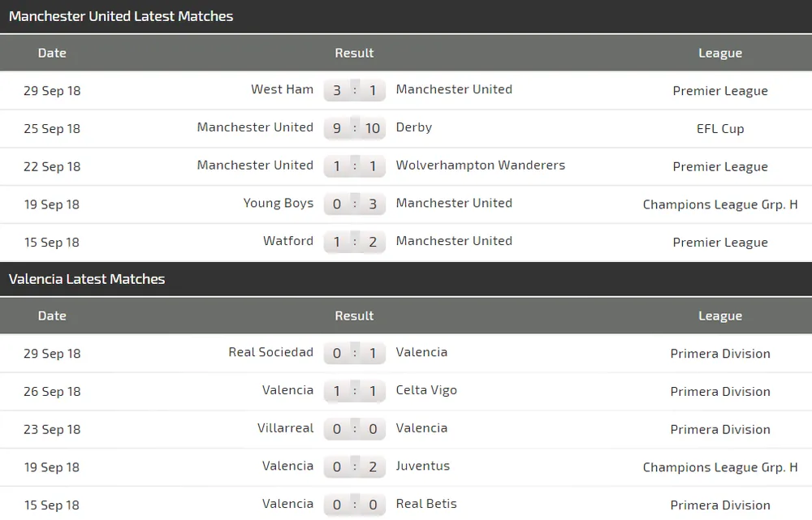Open Derby team link in EFL Cup row
This screenshot has width=812, height=520.
click(414, 128)
